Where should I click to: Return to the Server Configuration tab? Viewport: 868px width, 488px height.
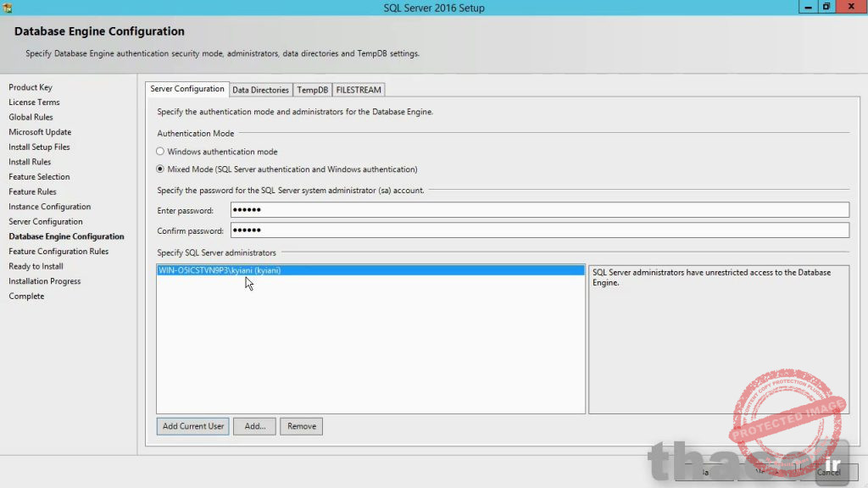coord(186,88)
